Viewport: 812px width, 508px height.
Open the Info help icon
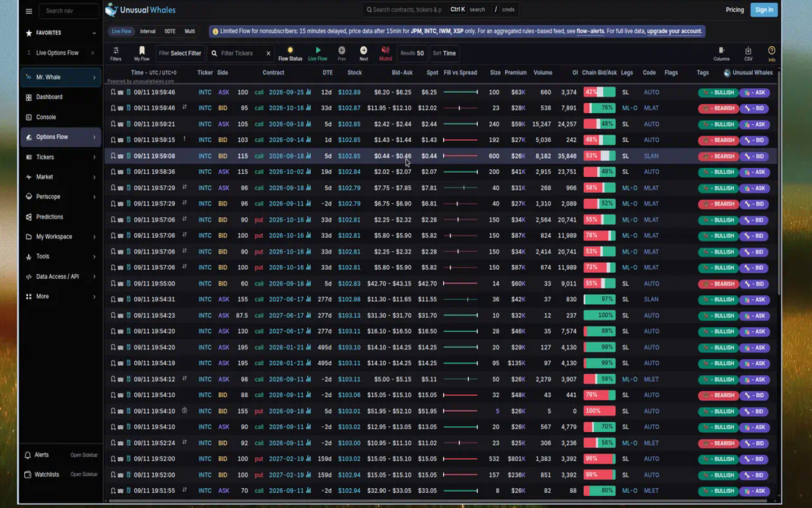click(771, 53)
